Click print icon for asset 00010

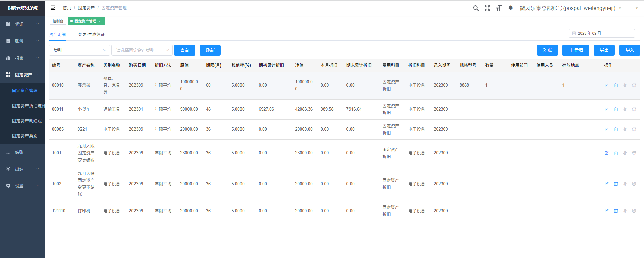pyautogui.click(x=634, y=85)
